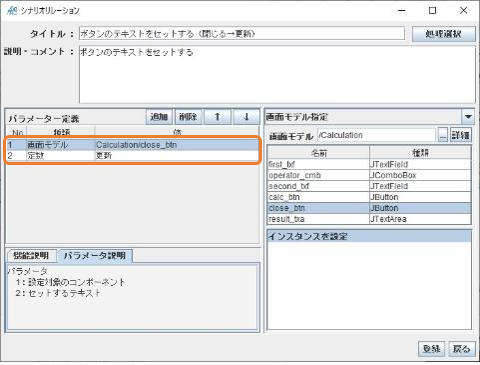Screen dimensions: 480x365
Task: Move parameter up with ↑ button
Action: [x=217, y=117]
